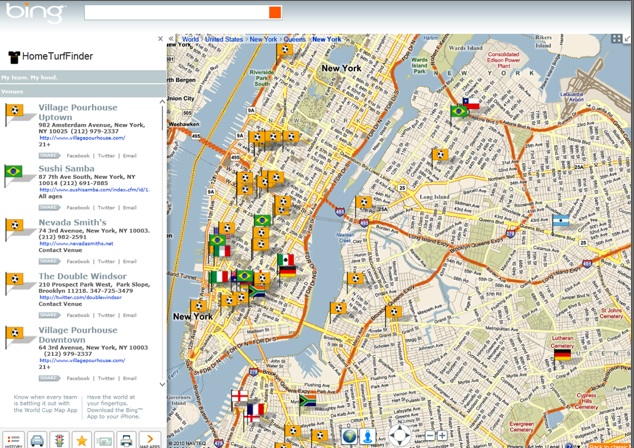The width and height of the screenshot is (634, 448).
Task: Toggle the traffic light icon
Action: [59, 440]
